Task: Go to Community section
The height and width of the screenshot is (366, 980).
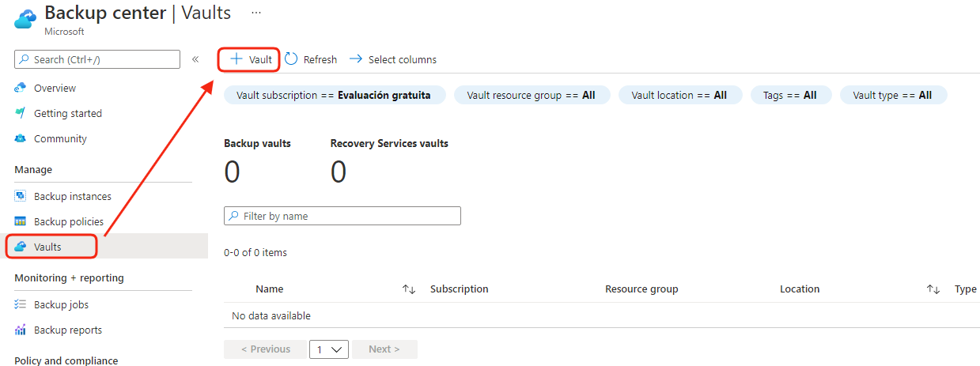Action: tap(60, 138)
